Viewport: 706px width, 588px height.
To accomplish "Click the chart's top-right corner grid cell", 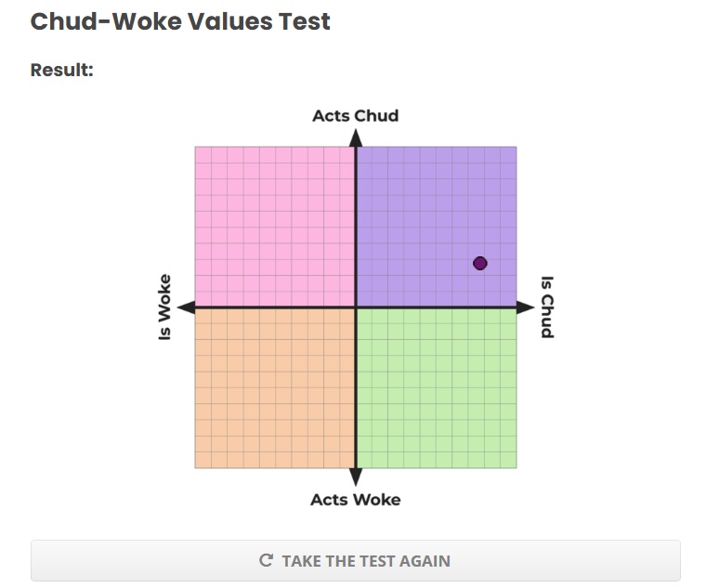I will 509,154.
